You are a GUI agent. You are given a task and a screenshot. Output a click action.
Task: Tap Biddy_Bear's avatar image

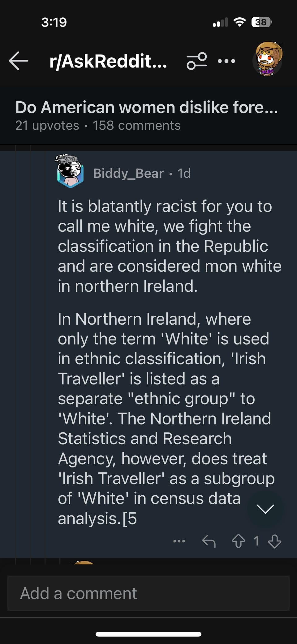pyautogui.click(x=71, y=172)
